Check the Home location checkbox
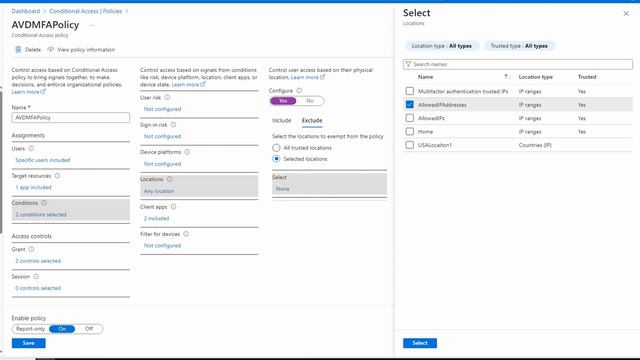This screenshot has height=360, width=640. tap(409, 131)
